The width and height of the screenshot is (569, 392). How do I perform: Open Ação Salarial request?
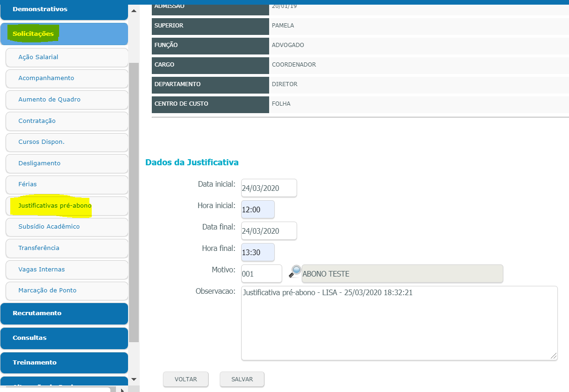67,57
